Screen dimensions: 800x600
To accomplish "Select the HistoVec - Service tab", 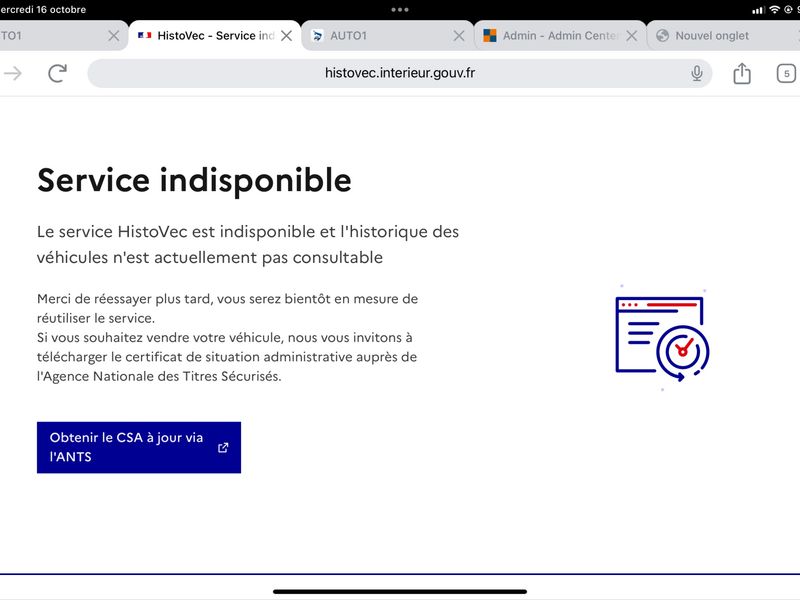I will click(215, 36).
